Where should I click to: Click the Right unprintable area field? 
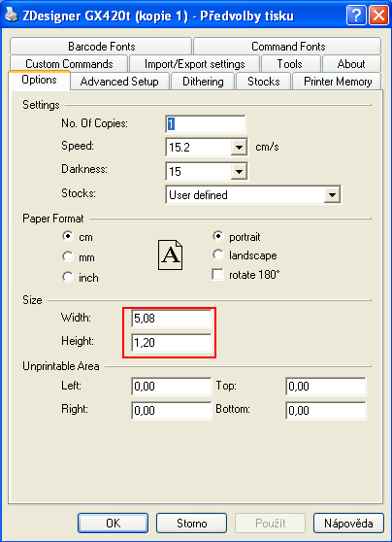(172, 410)
